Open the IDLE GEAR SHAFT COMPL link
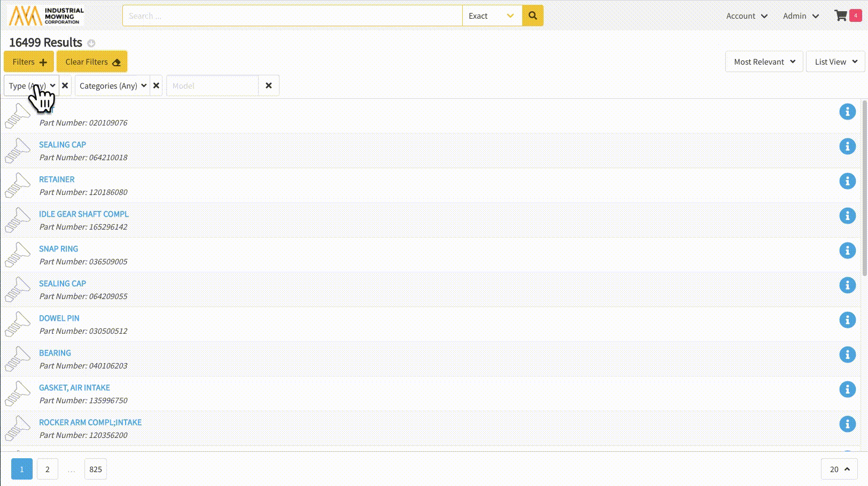 (84, 214)
